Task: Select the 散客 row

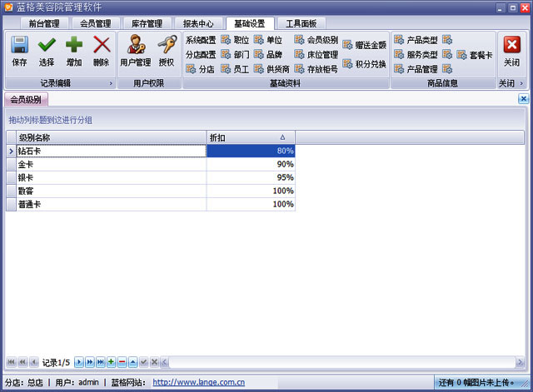Action: [151, 191]
